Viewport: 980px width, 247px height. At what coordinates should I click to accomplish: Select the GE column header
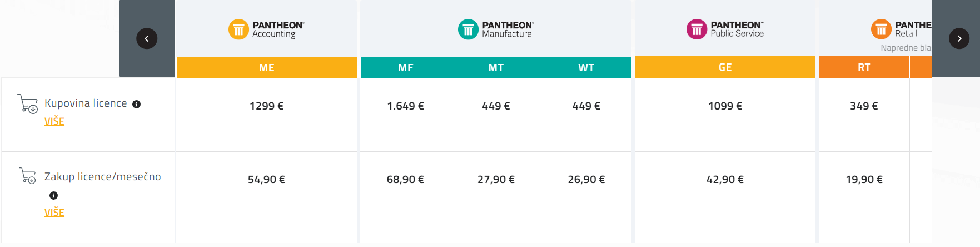coord(725,67)
